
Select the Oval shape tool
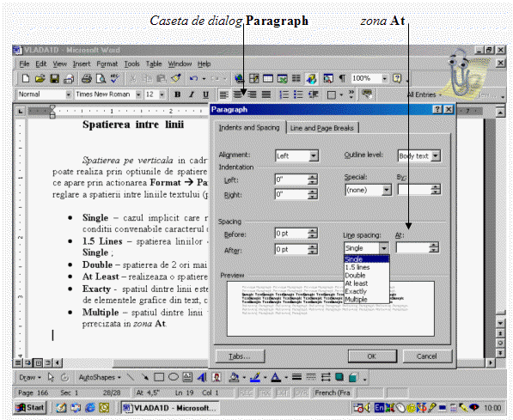pos(173,377)
